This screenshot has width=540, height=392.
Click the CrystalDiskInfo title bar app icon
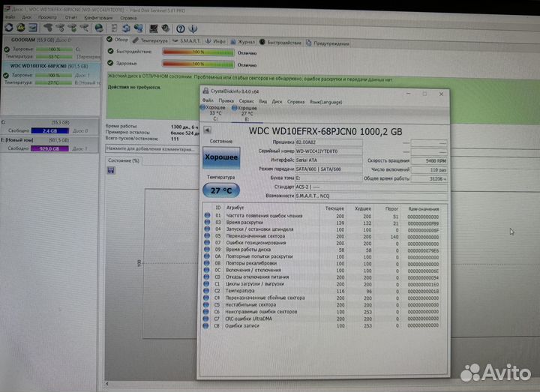(x=205, y=91)
